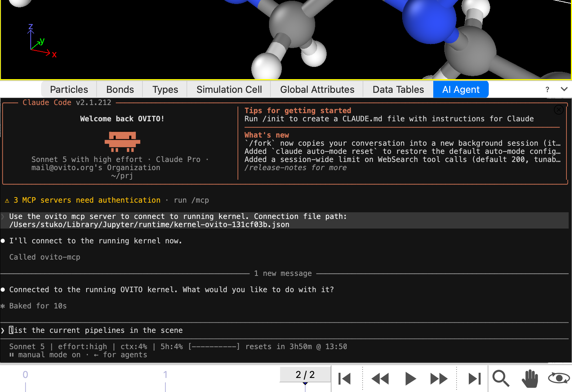Click the kernel-ovito-131cf03b.json path line
Viewport: 572px width, 392px height.
(149, 224)
